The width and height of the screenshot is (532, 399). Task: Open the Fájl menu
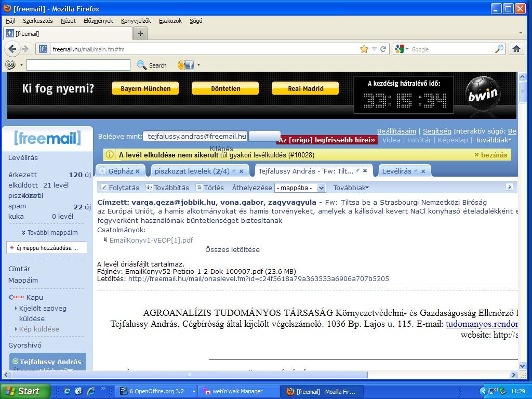point(10,21)
